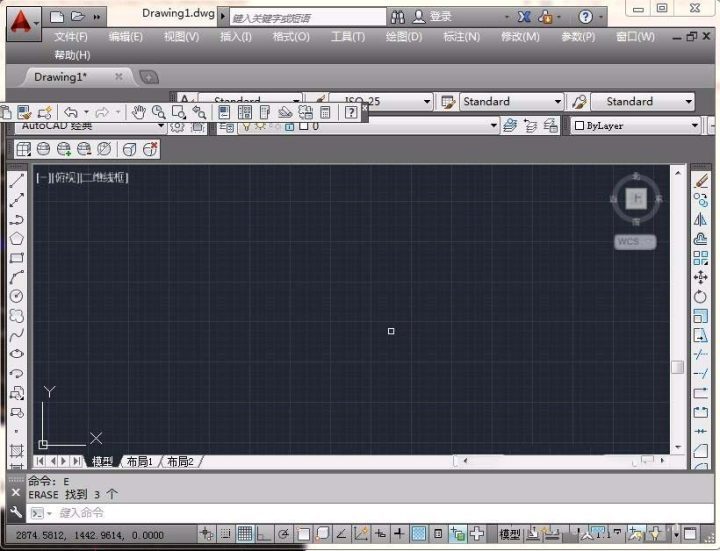Select the Line tool in draw toolbar

[17, 180]
